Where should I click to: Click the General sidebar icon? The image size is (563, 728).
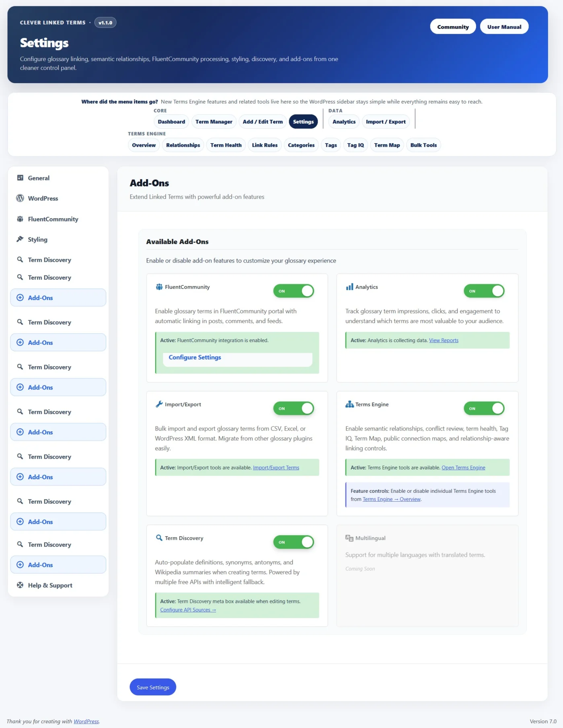20,178
